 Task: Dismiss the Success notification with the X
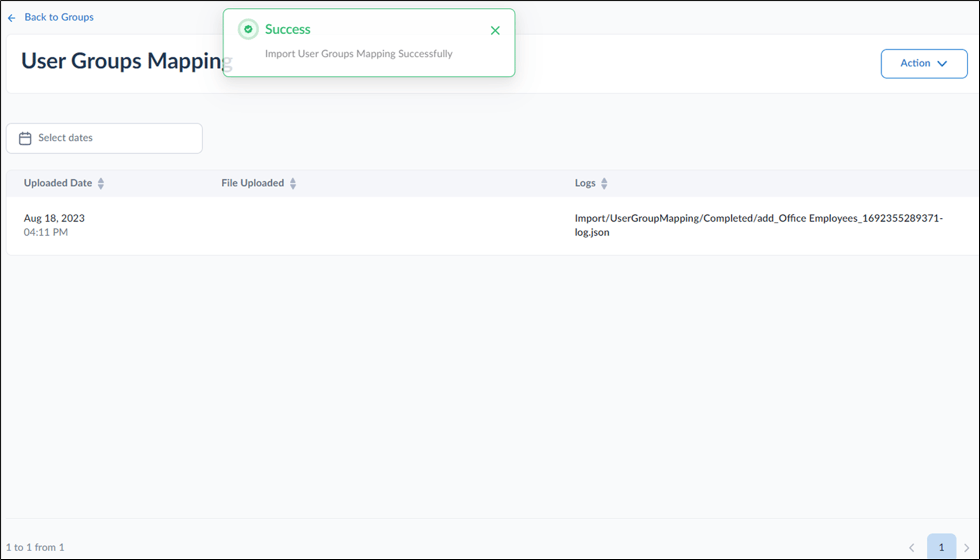(495, 31)
